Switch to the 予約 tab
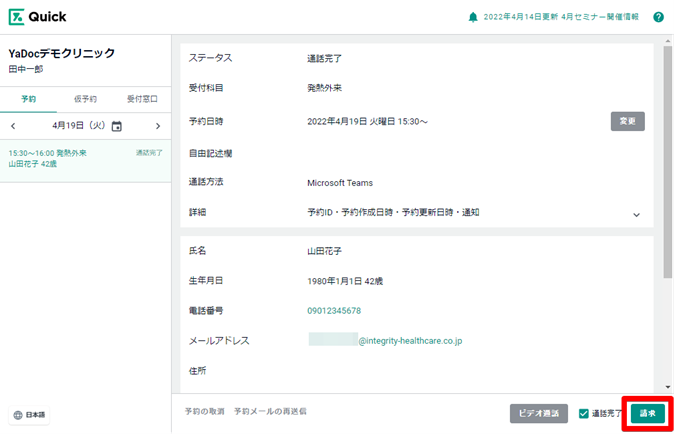677x434 pixels. (x=28, y=99)
